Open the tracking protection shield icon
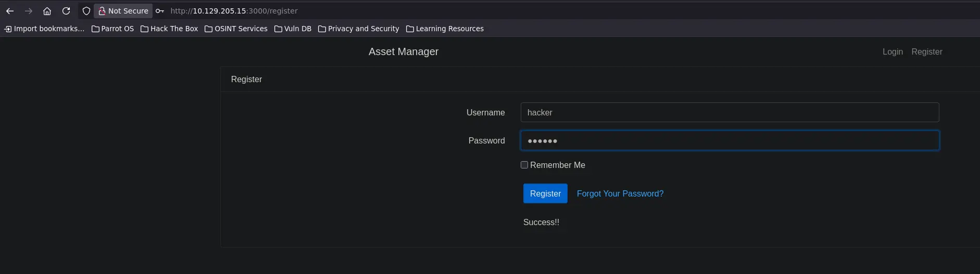Screen dimensions: 980x274 pyautogui.click(x=86, y=11)
